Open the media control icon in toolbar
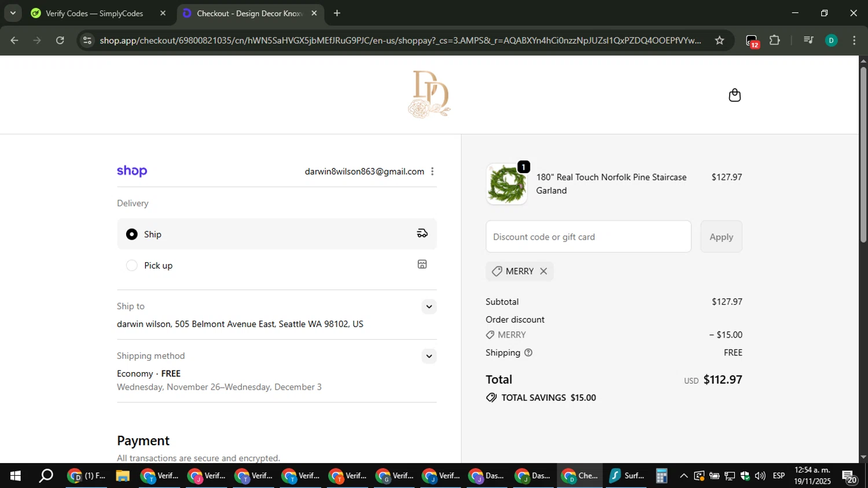Image resolution: width=868 pixels, height=488 pixels. pyautogui.click(x=808, y=40)
